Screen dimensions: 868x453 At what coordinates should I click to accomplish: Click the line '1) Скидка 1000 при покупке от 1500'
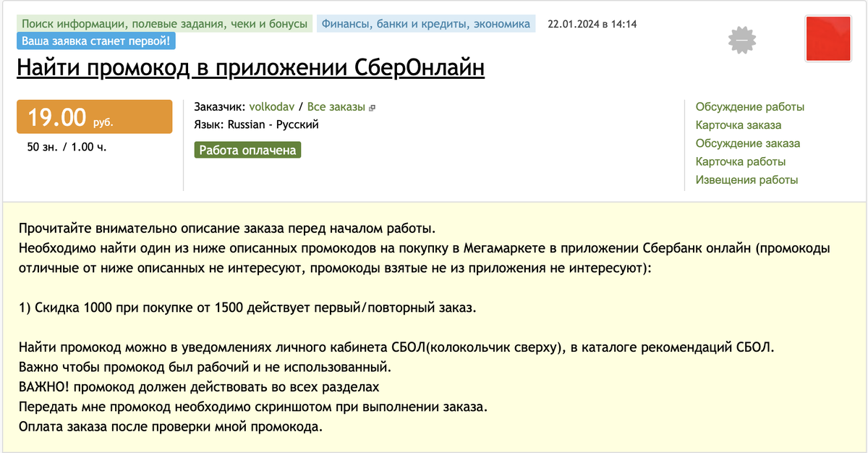pyautogui.click(x=248, y=307)
